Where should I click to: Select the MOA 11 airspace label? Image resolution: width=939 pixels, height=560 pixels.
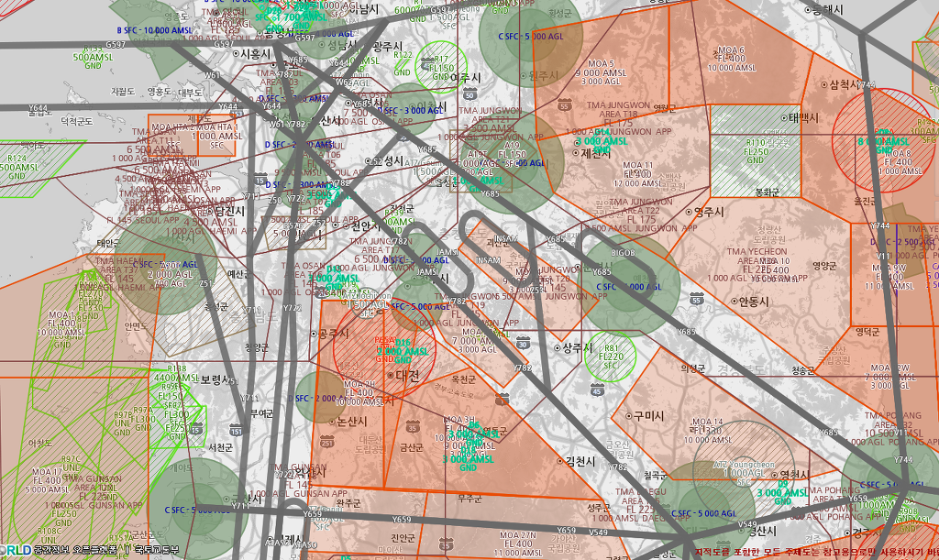(637, 174)
